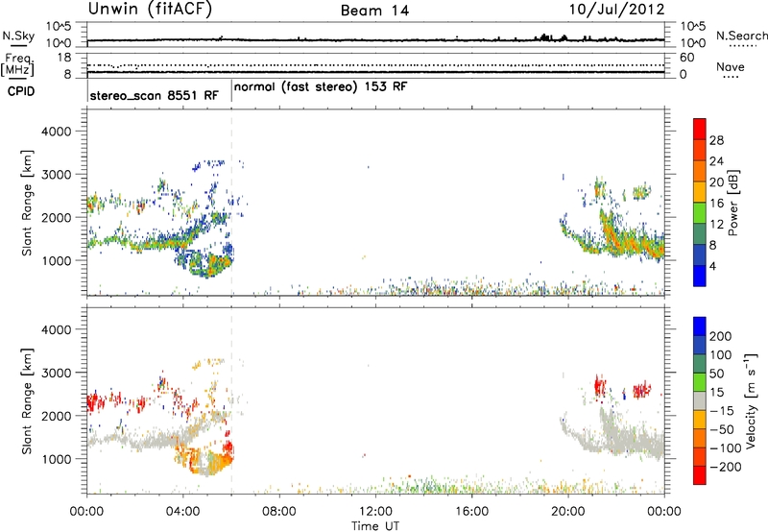The height and width of the screenshot is (532, 768).
Task: Click the red bottom of velocity colorbar
Action: (700, 475)
